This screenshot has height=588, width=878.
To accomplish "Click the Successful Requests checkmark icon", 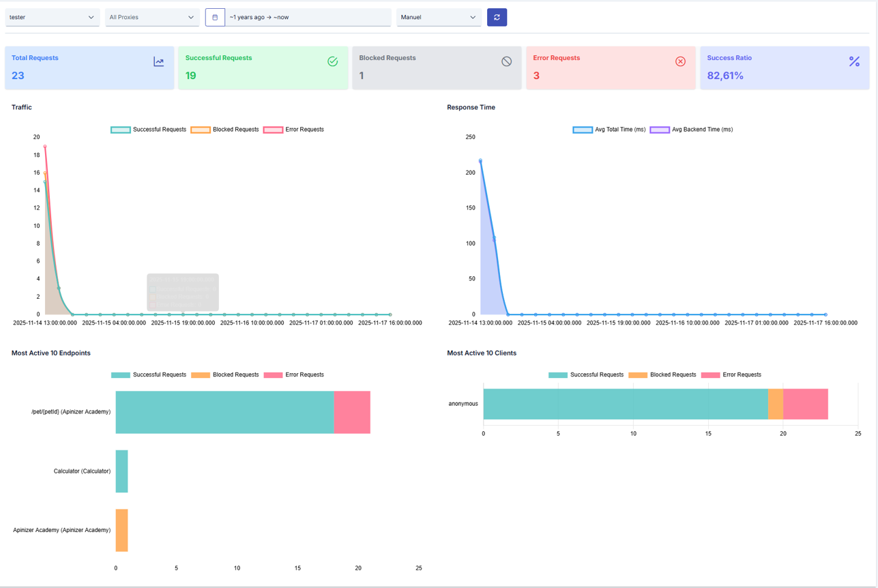I will [x=333, y=62].
